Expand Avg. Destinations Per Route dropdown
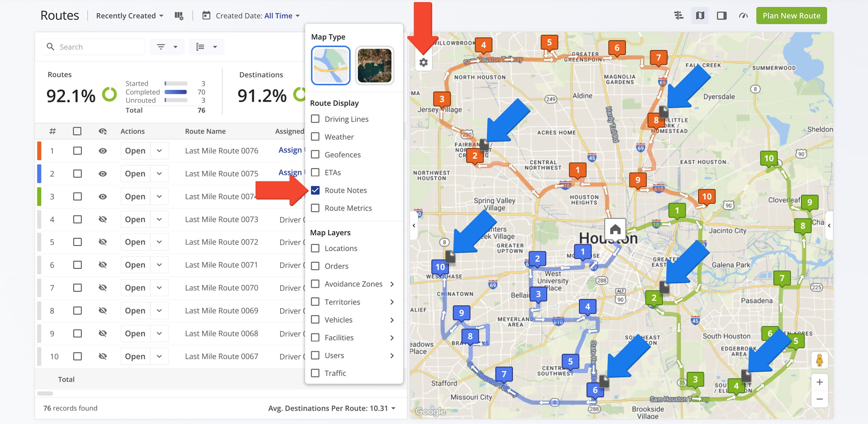 tap(394, 408)
